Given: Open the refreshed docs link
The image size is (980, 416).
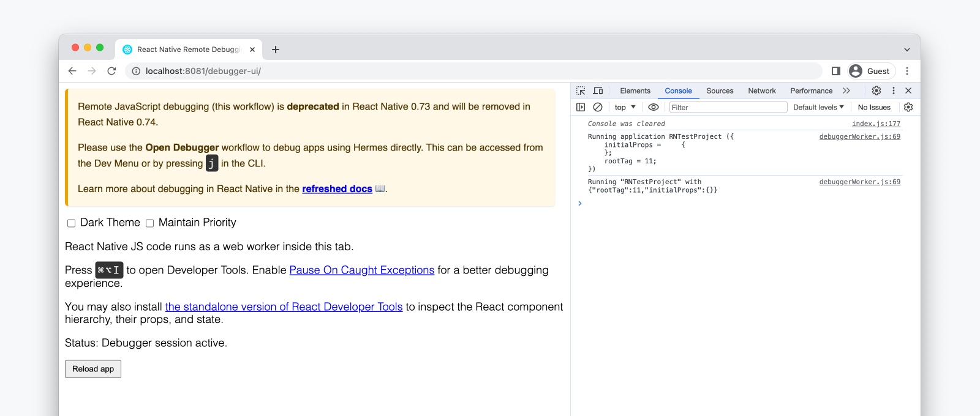Looking at the screenshot, I should coord(337,189).
